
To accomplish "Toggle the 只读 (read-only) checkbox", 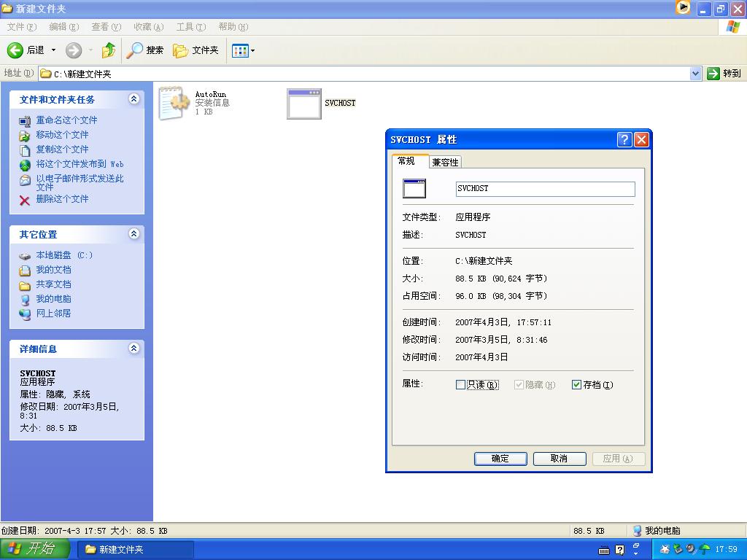I will (x=460, y=385).
